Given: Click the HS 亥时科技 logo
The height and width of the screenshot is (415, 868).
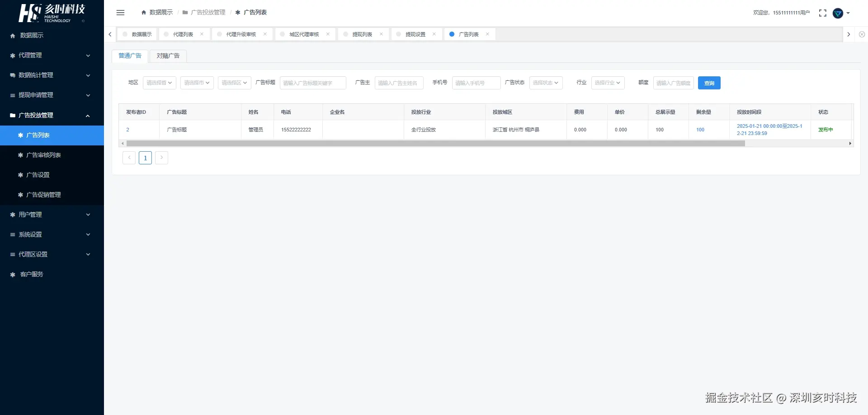Looking at the screenshot, I should pos(52,13).
